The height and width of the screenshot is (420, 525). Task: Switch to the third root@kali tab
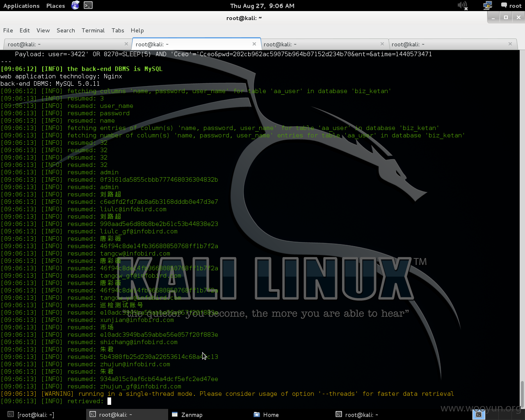[324, 44]
